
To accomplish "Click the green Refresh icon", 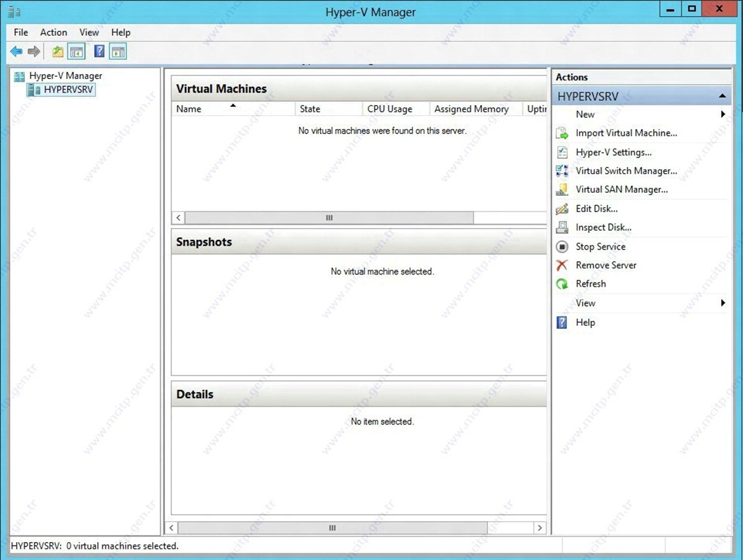I will click(562, 284).
